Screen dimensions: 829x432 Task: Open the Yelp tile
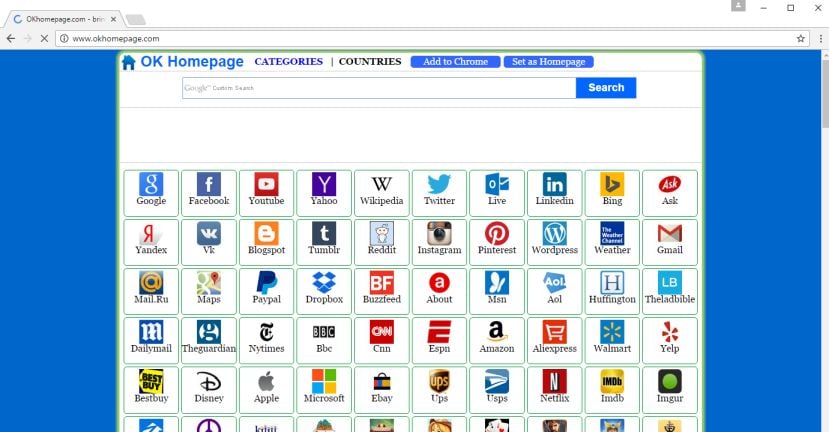(670, 341)
